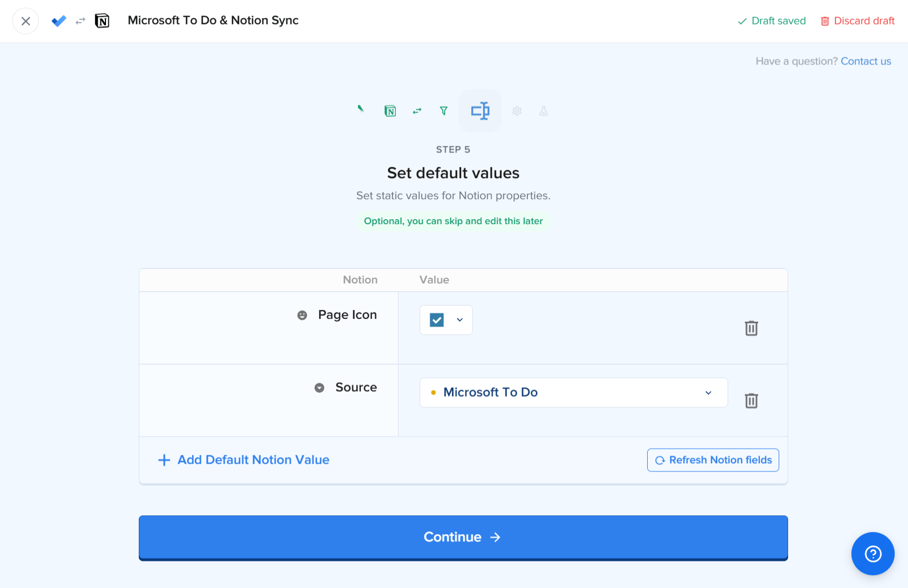Go to the sync direction step icon
Screen dimensions: 908x588
click(x=417, y=111)
